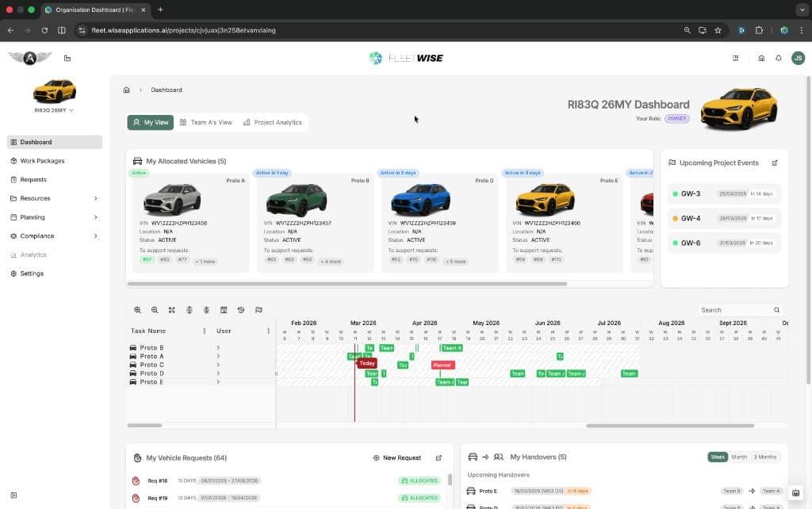The width and height of the screenshot is (812, 509).
Task: Collapse the sidebar using bottom-left icon
Action: (13, 495)
